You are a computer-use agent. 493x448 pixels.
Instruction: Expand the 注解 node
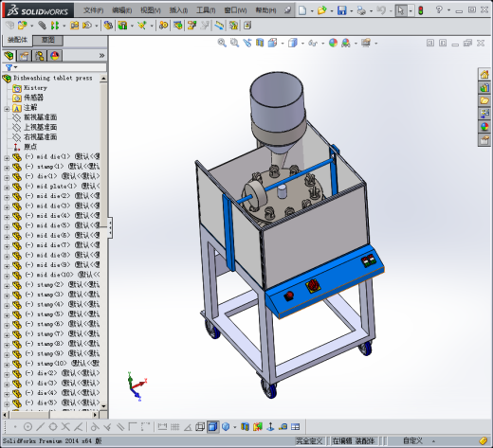pyautogui.click(x=7, y=109)
